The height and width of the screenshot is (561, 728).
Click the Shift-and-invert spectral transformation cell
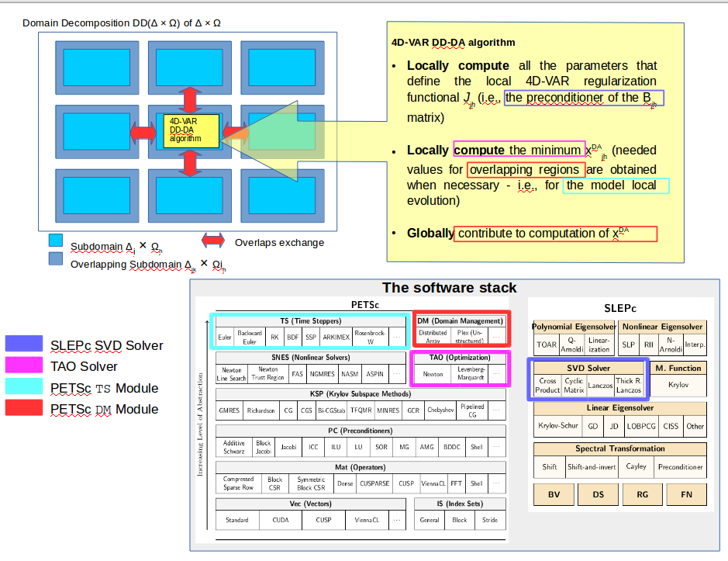[x=592, y=467]
